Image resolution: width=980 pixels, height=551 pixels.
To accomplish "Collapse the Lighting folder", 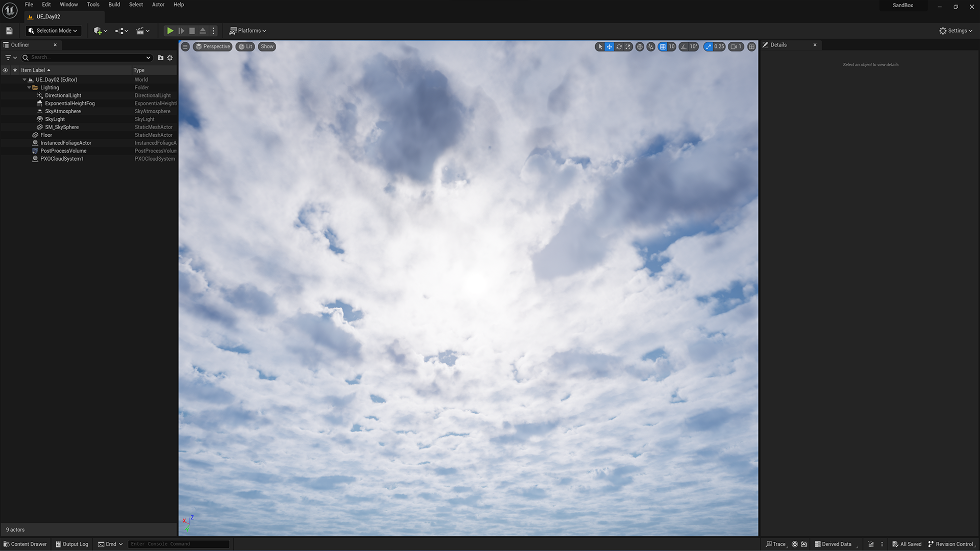I will pos(29,88).
